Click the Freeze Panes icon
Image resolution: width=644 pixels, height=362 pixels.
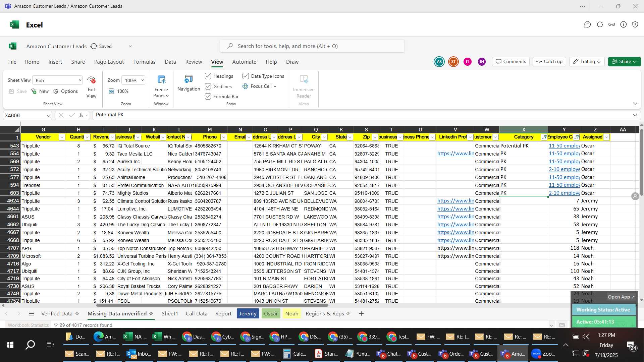161,80
